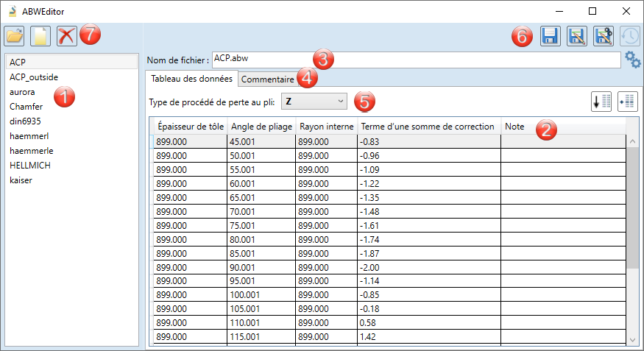Click the table scrollbar up arrow
This screenshot has width=644, height=351.
tap(632, 141)
